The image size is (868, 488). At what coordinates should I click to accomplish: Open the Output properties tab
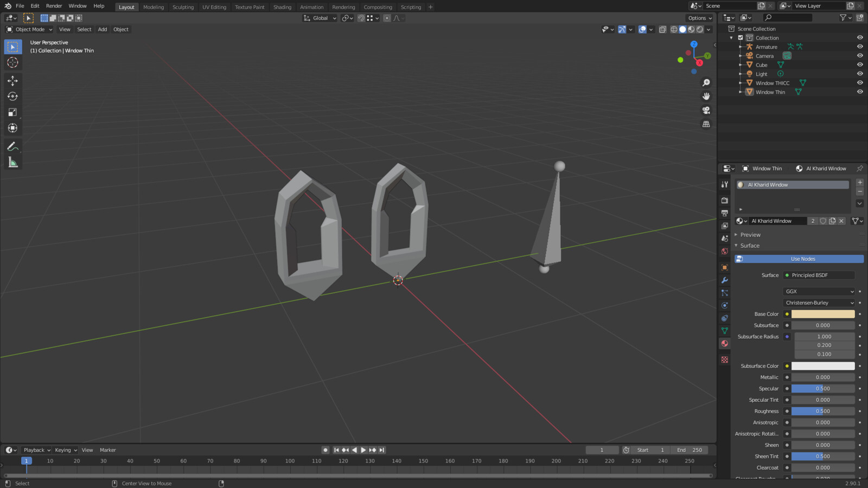(725, 213)
